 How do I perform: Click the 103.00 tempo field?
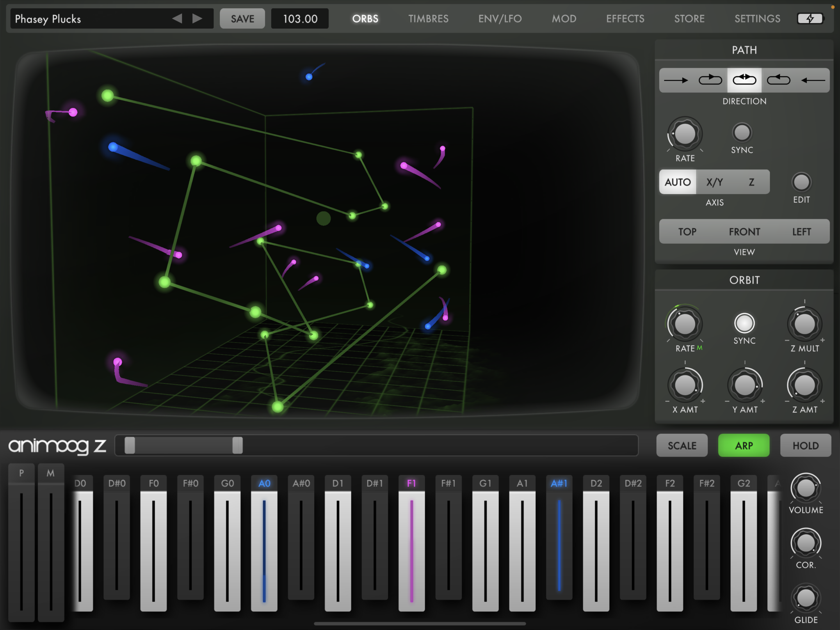[x=299, y=18]
